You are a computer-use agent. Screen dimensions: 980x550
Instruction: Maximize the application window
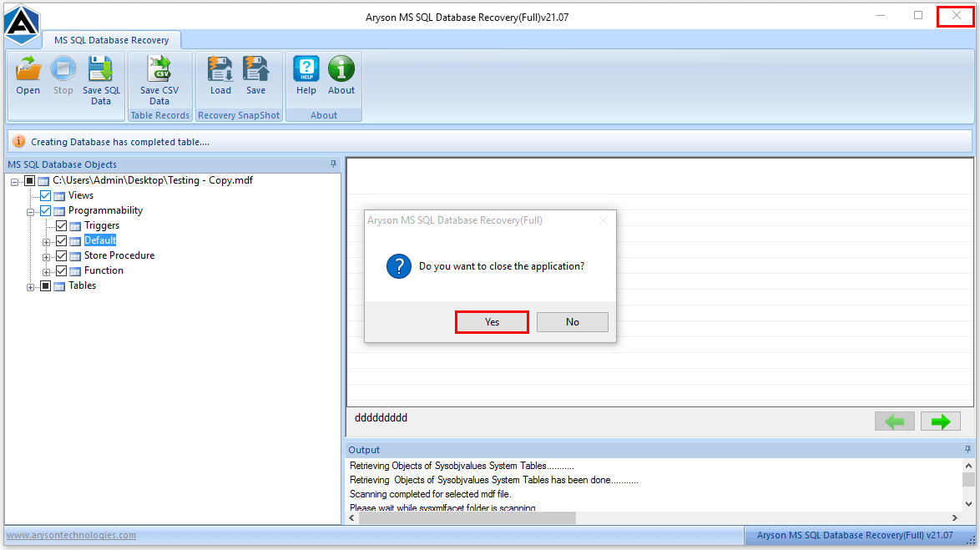(918, 15)
